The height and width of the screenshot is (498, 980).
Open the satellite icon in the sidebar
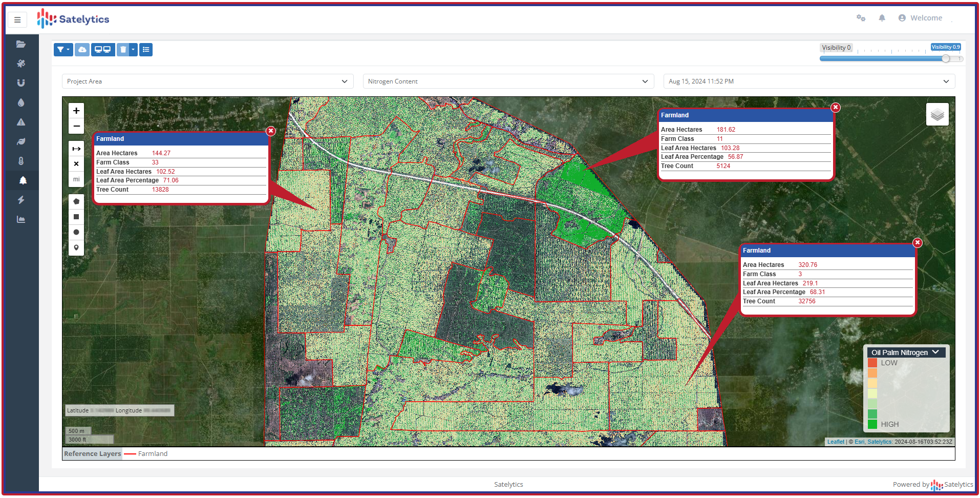pos(21,64)
